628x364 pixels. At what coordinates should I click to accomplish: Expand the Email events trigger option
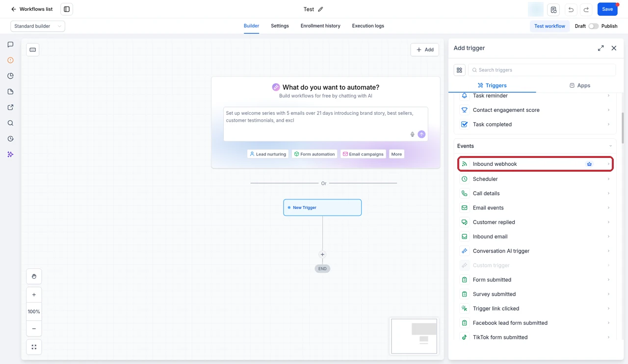535,208
